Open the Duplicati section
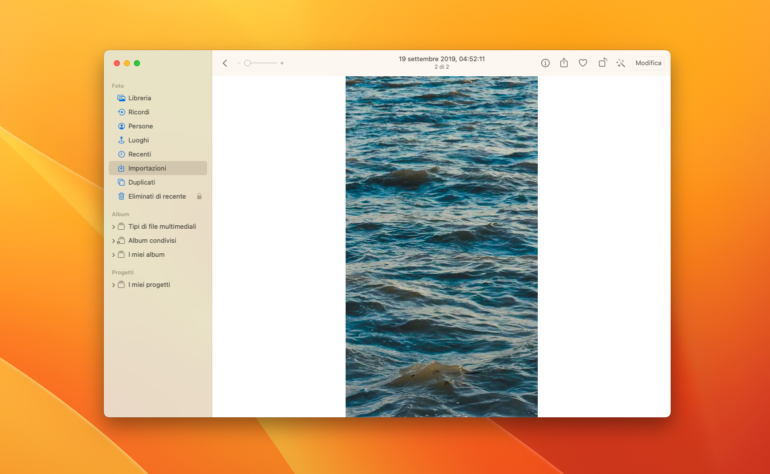The width and height of the screenshot is (770, 474). click(x=158, y=182)
